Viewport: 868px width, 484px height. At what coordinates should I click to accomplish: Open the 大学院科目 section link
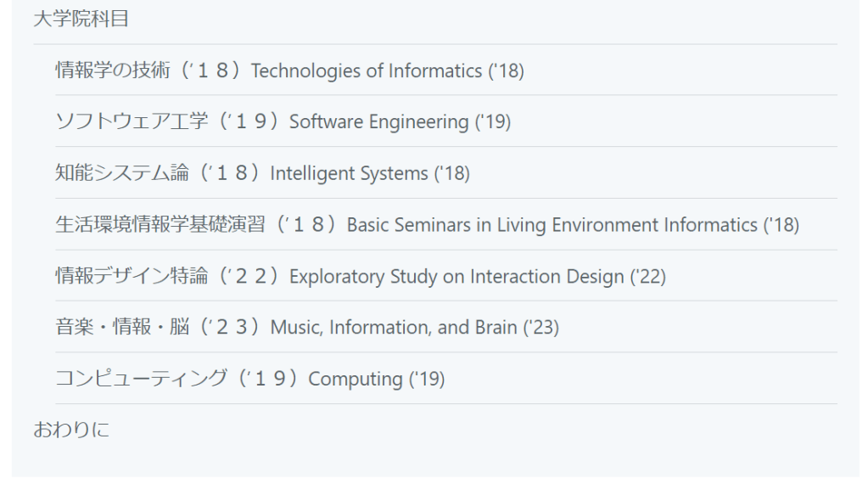pyautogui.click(x=81, y=20)
